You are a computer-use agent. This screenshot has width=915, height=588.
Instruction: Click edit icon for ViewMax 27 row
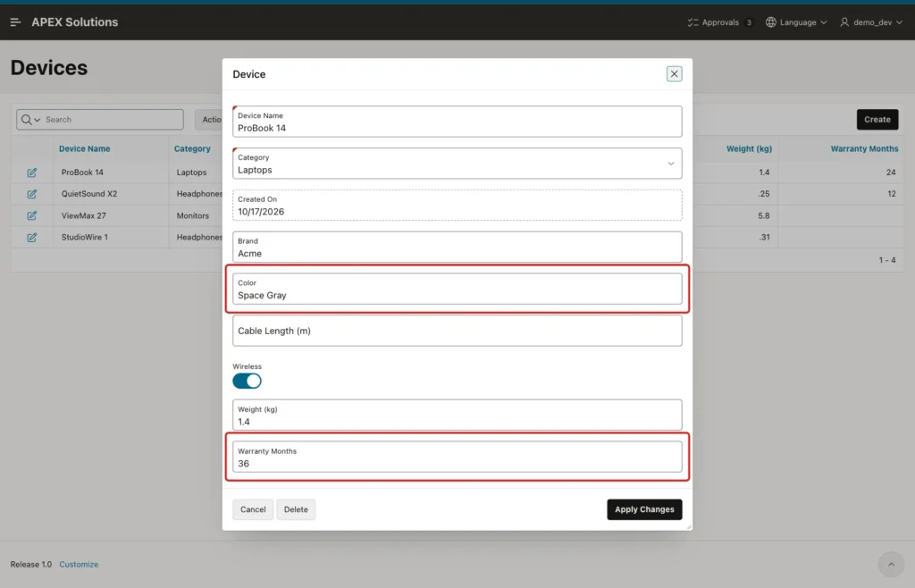32,216
